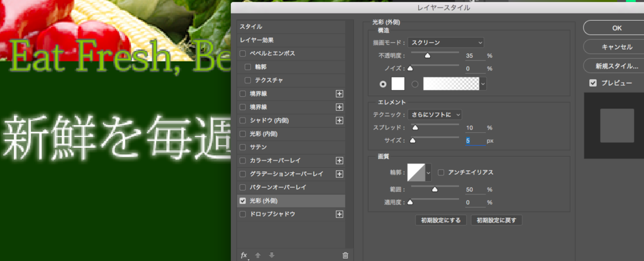The image size is (644, 261).
Task: Click the 輪郭 contour thumbnail
Action: (416, 172)
